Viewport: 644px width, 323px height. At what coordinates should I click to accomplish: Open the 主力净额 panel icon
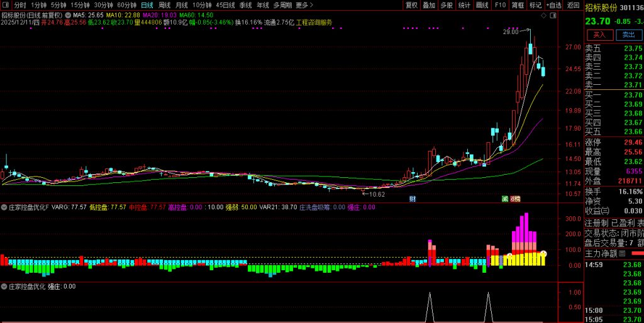(622, 254)
